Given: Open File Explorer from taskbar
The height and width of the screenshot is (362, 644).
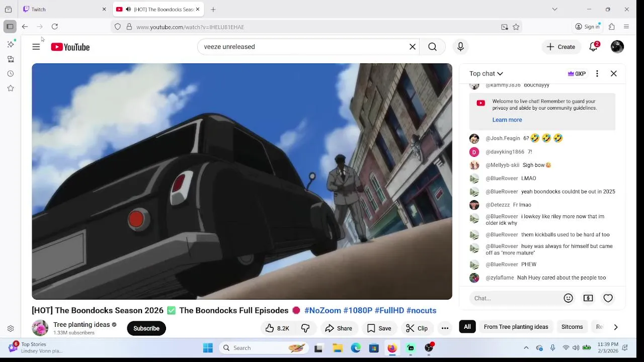Looking at the screenshot, I should (338, 348).
